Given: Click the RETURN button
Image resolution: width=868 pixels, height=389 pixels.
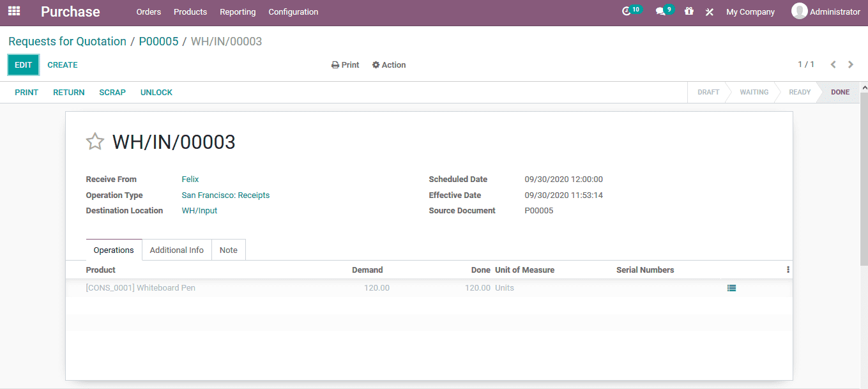Looking at the screenshot, I should pyautogui.click(x=68, y=92).
